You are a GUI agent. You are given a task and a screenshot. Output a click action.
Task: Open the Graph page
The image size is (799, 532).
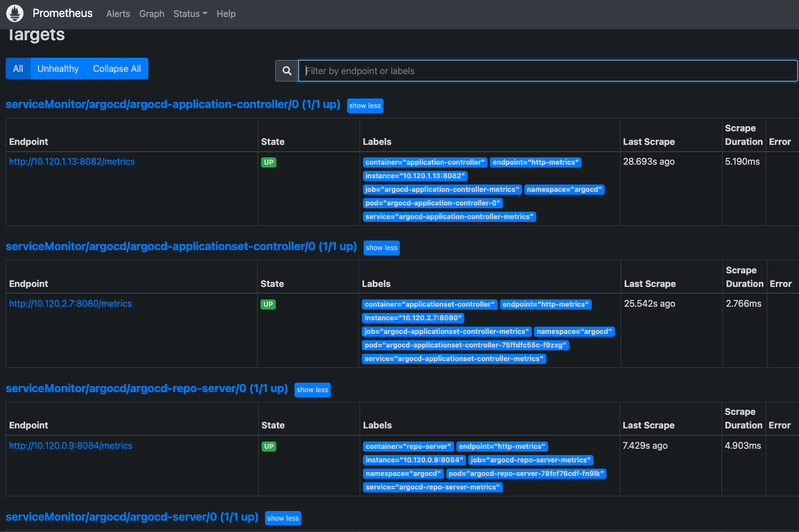pyautogui.click(x=152, y=14)
